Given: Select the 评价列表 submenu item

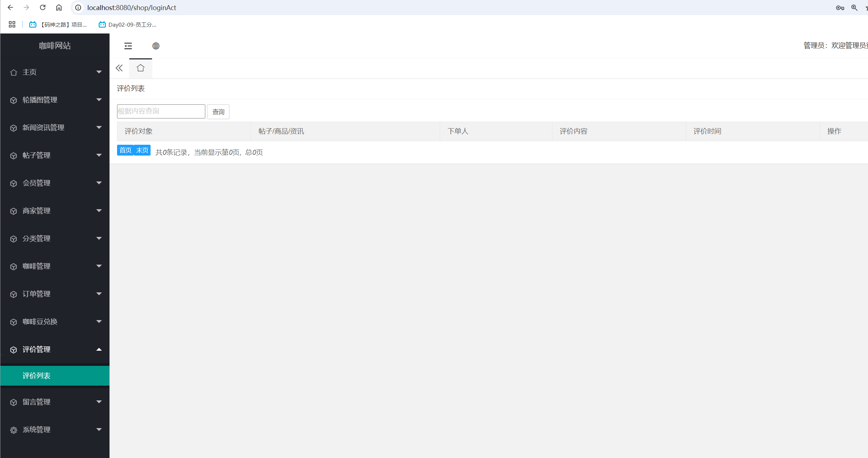Looking at the screenshot, I should click(x=37, y=376).
